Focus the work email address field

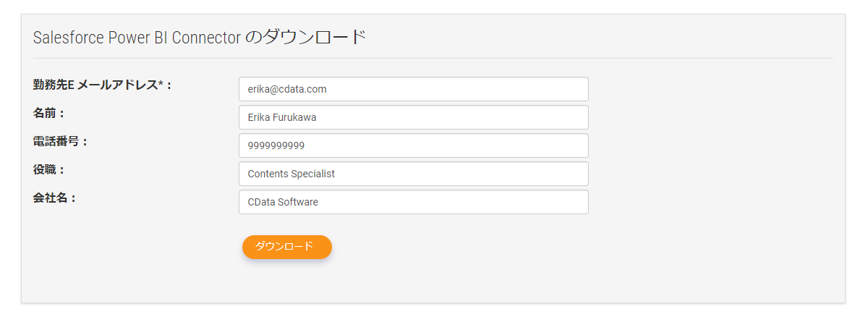414,89
